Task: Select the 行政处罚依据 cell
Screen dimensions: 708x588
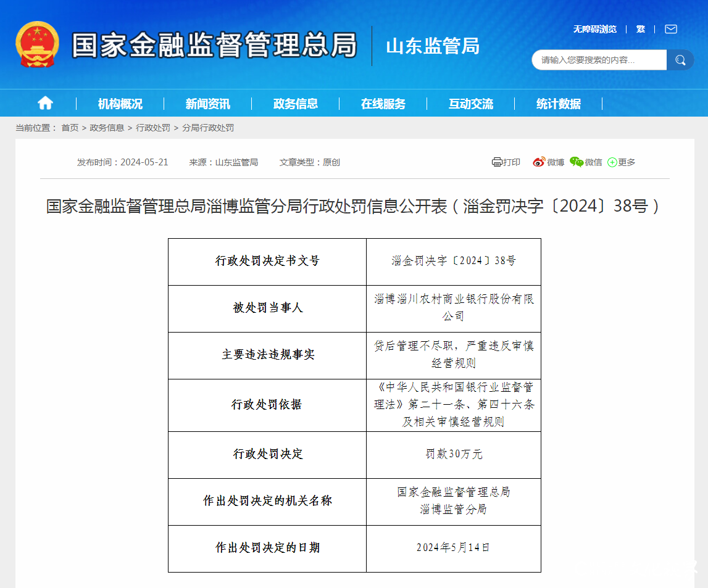Action: point(267,405)
